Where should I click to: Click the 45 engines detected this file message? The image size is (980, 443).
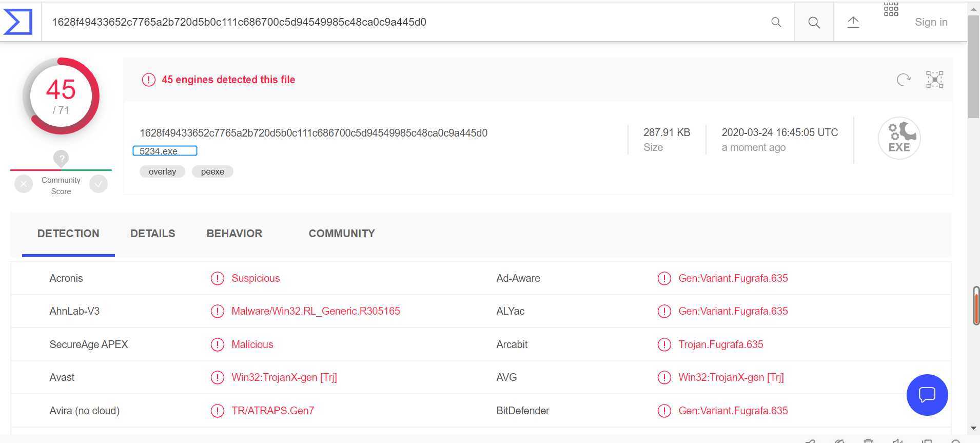[x=228, y=80]
